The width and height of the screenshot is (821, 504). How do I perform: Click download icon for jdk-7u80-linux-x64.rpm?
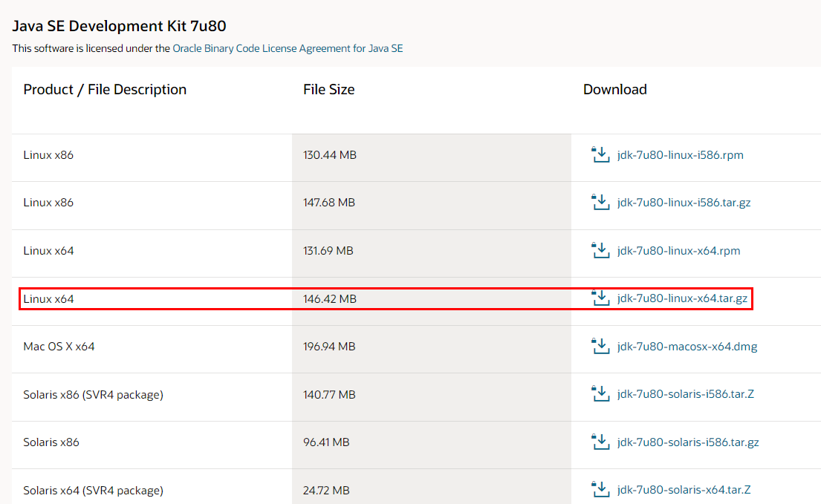[600, 250]
